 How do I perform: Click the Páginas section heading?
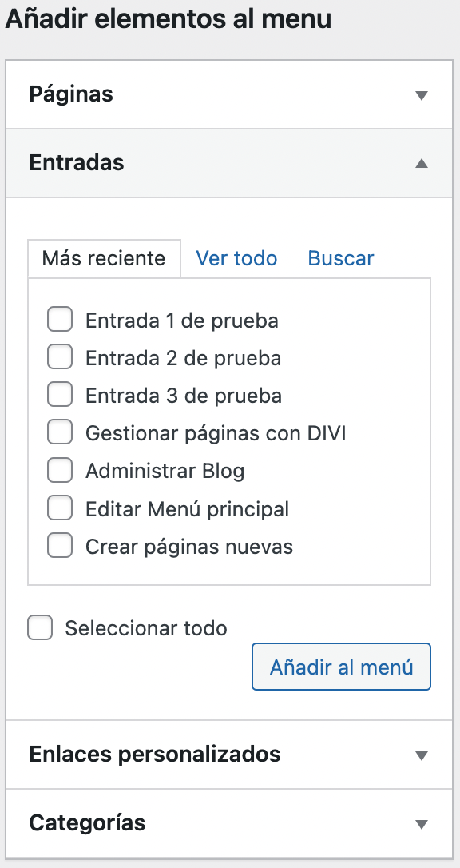[x=71, y=94]
